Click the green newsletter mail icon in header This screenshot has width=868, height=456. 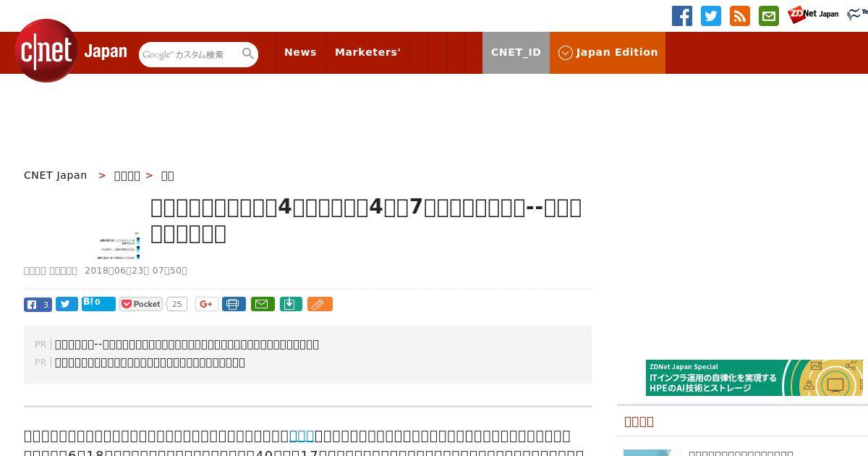coord(768,16)
